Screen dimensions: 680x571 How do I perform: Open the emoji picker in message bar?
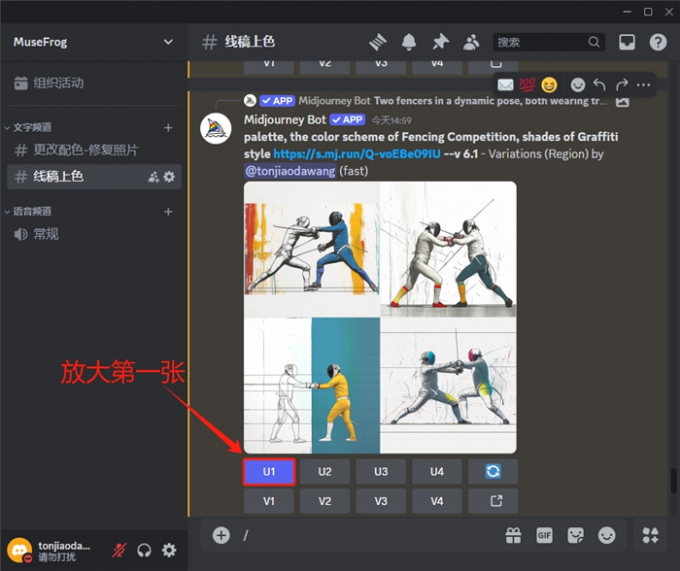(607, 535)
